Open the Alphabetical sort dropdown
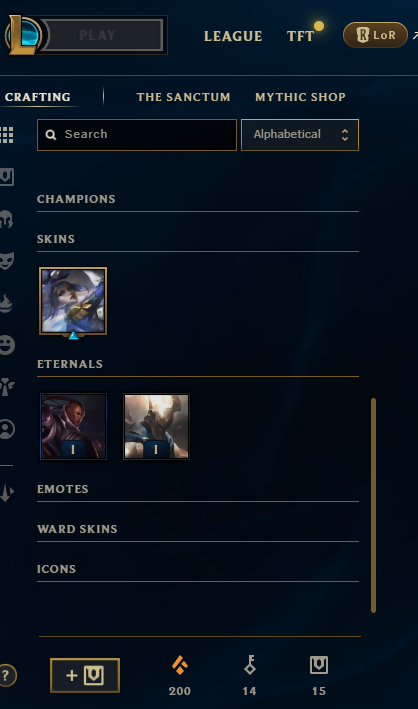This screenshot has height=709, width=418. 300,135
